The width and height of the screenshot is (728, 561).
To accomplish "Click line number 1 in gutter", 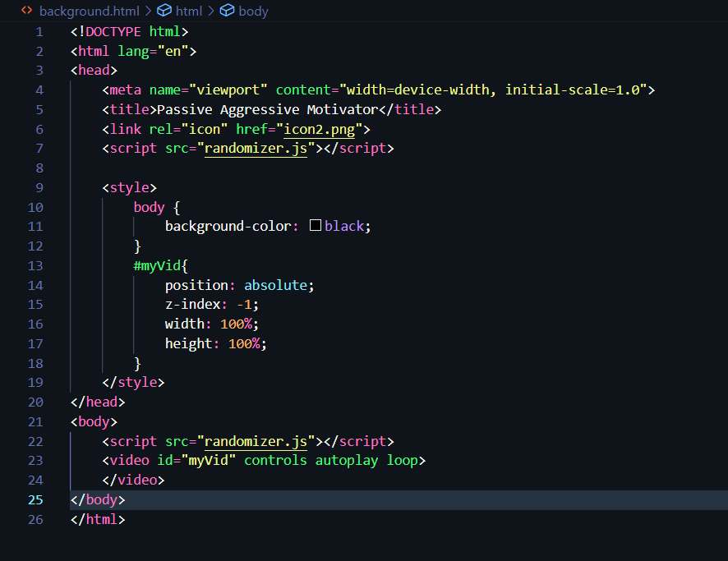I will 39,32.
